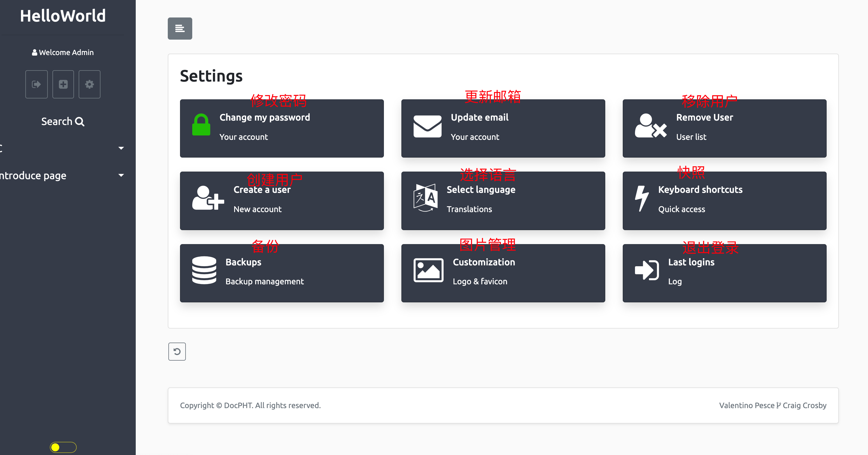Click the database stack Backups icon

[x=204, y=270]
